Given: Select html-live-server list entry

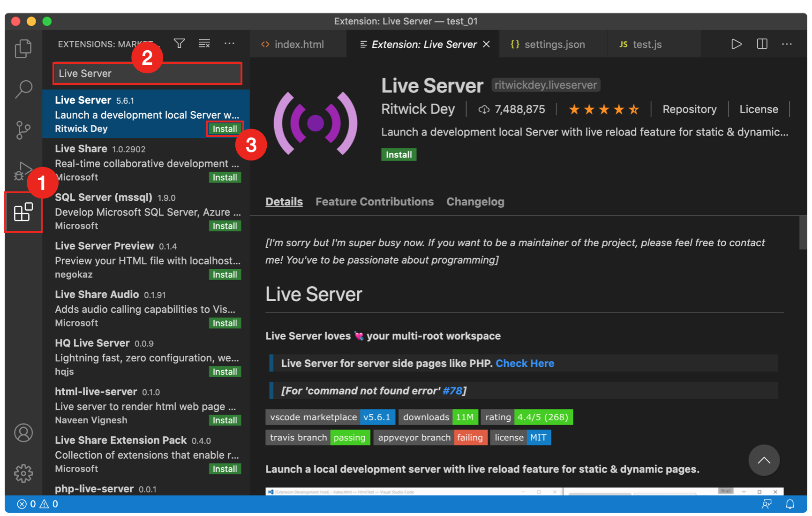Looking at the screenshot, I should pyautogui.click(x=146, y=405).
